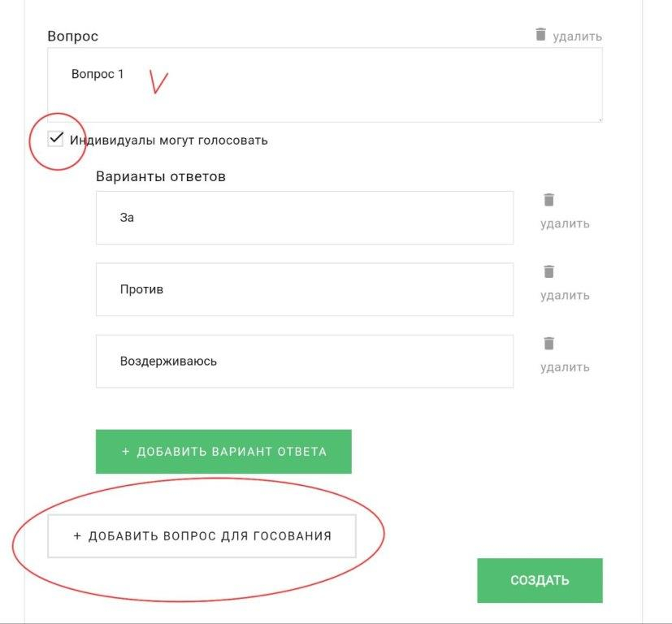Click the trash icon beside the "Против" option
The width and height of the screenshot is (672, 624).
click(549, 271)
